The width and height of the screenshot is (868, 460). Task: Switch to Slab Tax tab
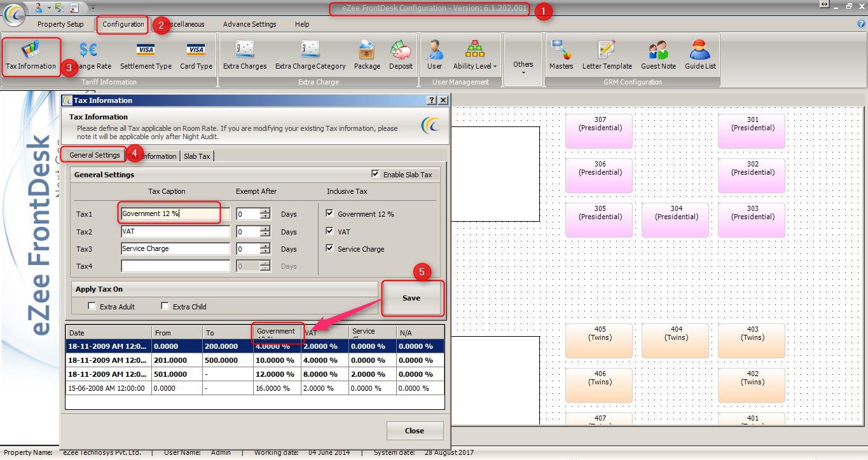[197, 156]
